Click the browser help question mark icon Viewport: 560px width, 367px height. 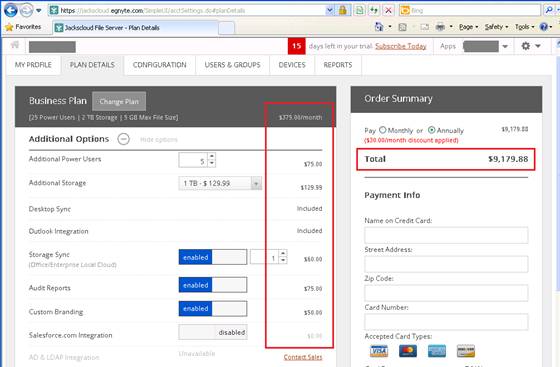click(544, 27)
